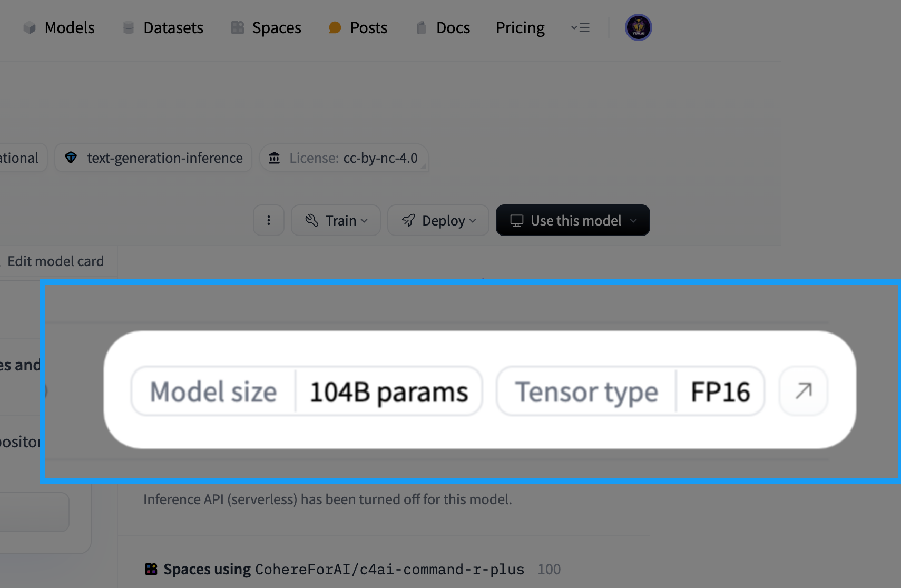Click the Spaces grid icon

238,28
